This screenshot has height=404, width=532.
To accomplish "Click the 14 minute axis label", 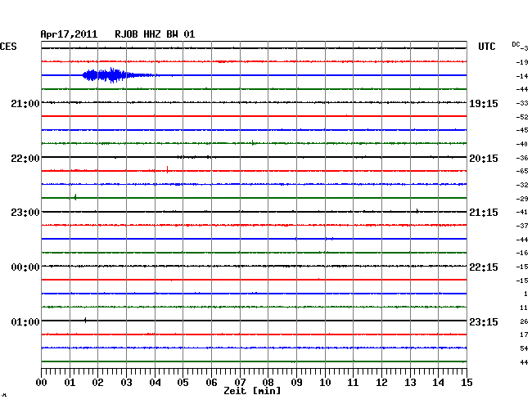I will coord(438,382).
